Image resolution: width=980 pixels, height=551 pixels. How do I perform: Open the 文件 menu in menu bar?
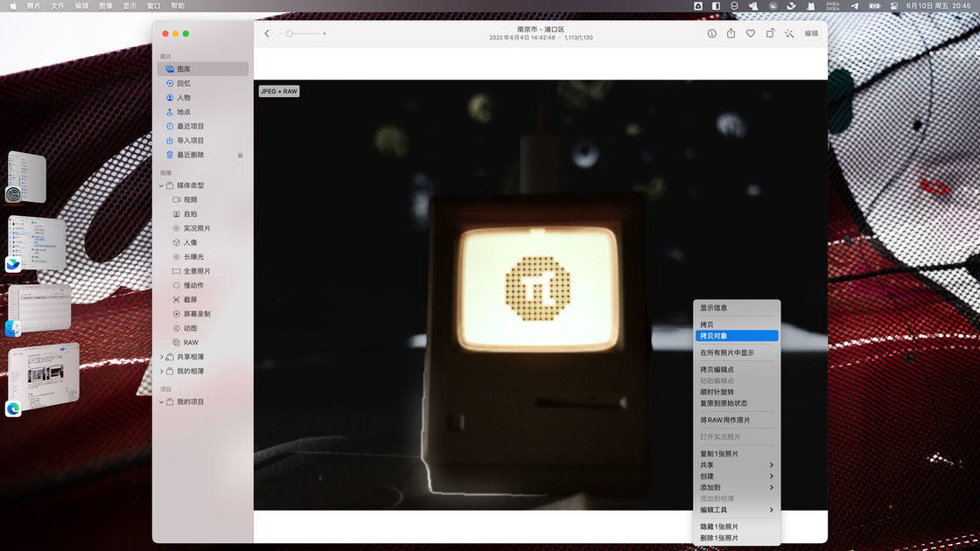[x=58, y=5]
